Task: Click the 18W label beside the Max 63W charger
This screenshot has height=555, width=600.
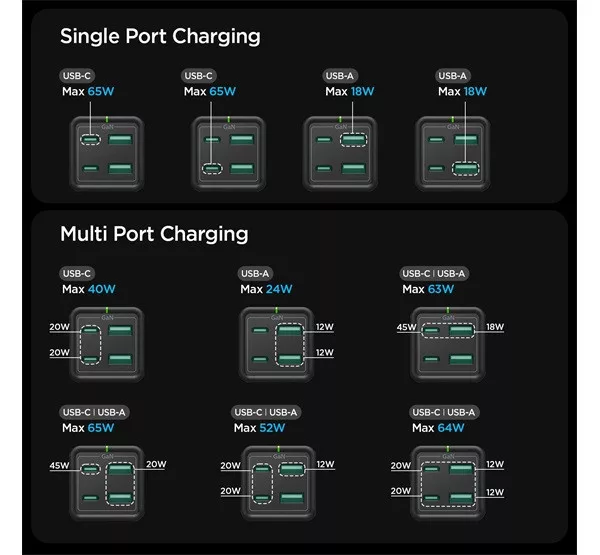Action: point(495,327)
